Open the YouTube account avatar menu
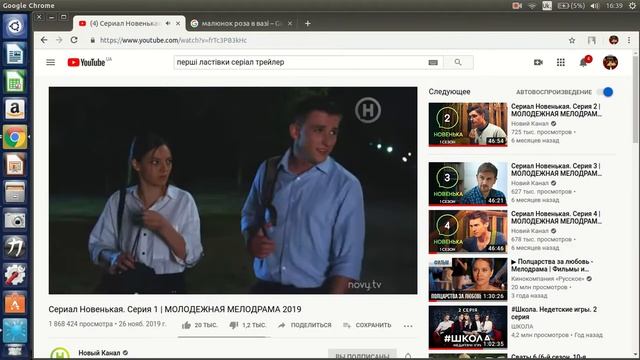Screen dimensions: 640x360 610,62
